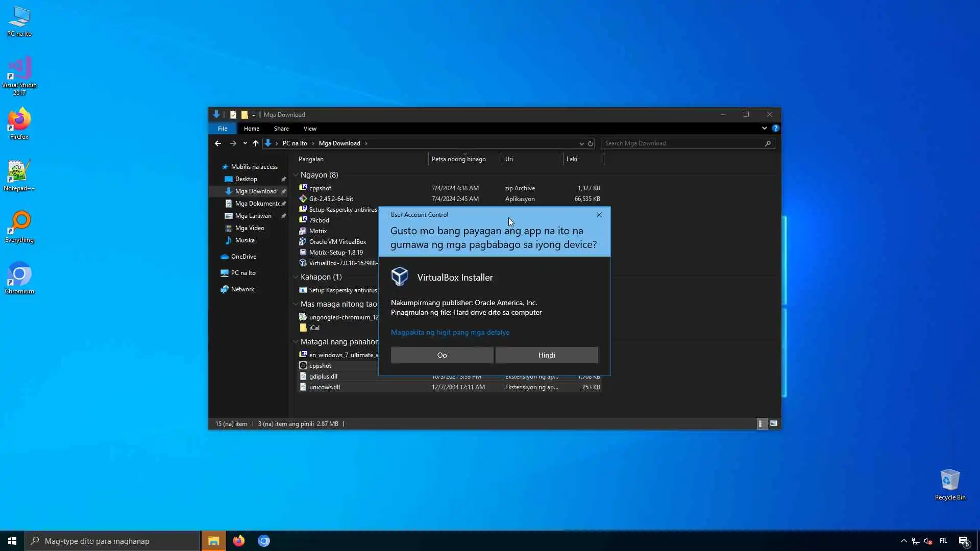Open the Share ribbon tab
Viewport: 980px width, 551px height.
coord(281,129)
